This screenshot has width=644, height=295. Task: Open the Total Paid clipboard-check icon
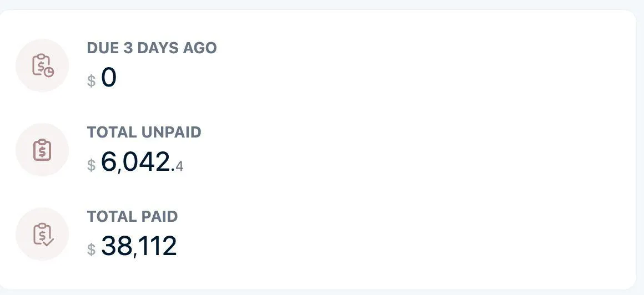43,234
